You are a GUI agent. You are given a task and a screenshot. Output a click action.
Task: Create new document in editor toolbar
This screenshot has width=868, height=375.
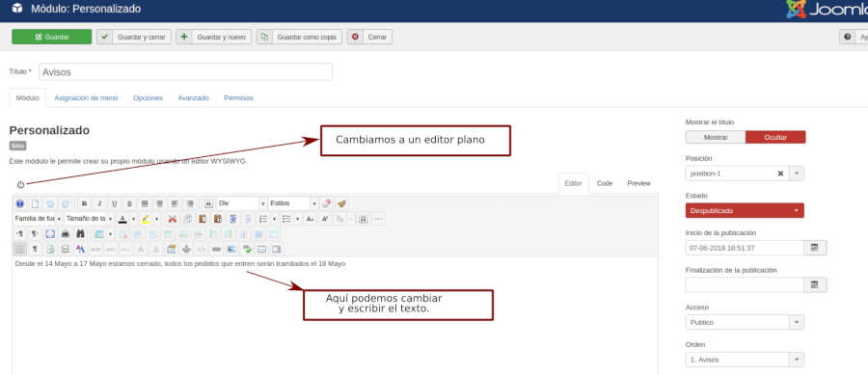tap(35, 203)
